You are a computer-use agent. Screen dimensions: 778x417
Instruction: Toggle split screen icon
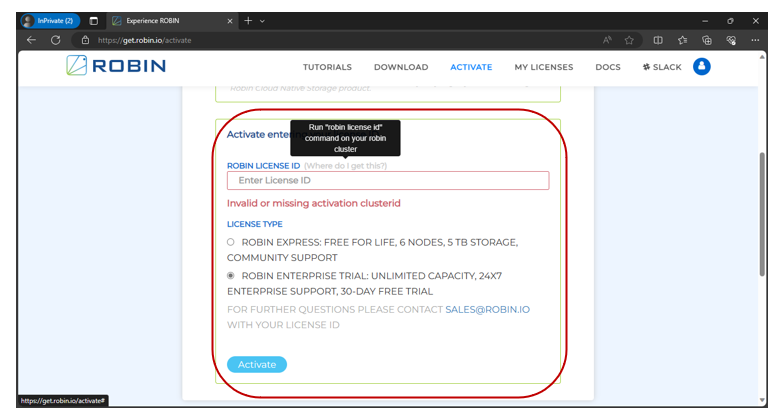tap(658, 40)
